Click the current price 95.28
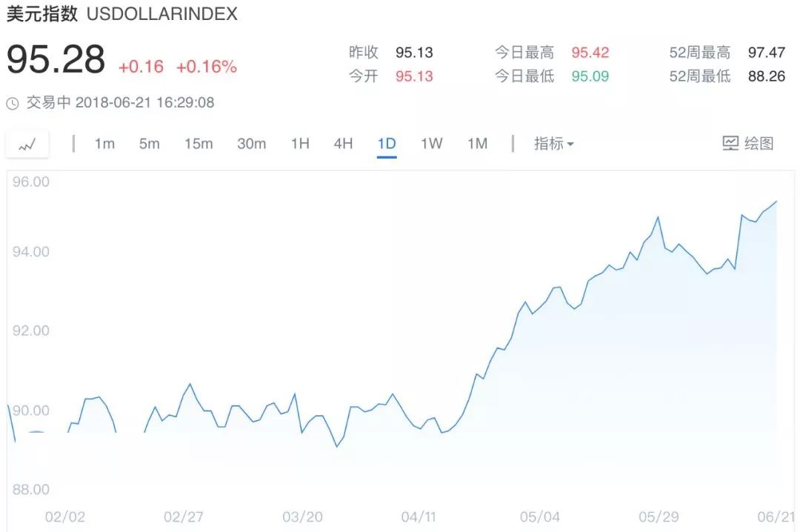This screenshot has width=800, height=532. [56, 59]
